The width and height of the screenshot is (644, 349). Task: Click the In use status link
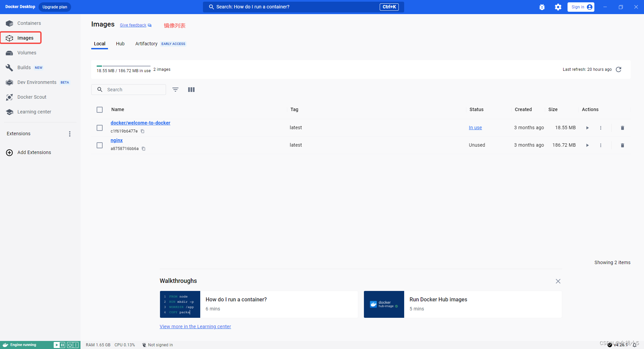475,128
